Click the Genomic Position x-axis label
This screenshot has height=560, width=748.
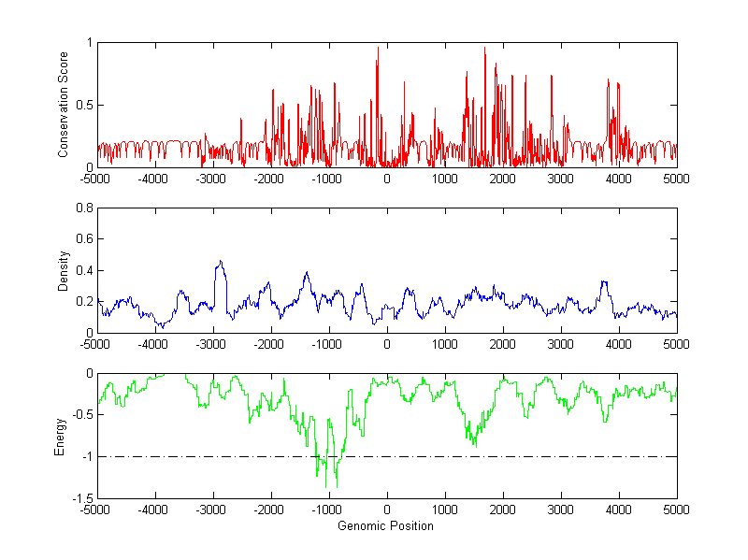(x=385, y=526)
